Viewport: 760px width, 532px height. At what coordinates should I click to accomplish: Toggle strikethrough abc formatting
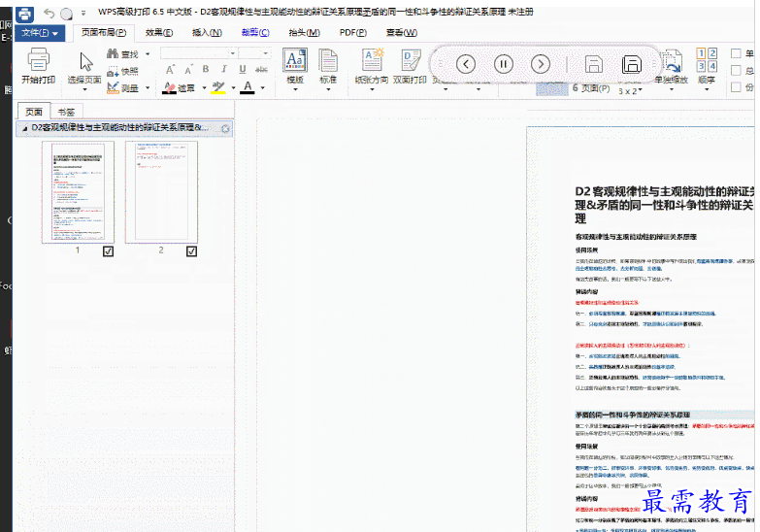[261, 69]
